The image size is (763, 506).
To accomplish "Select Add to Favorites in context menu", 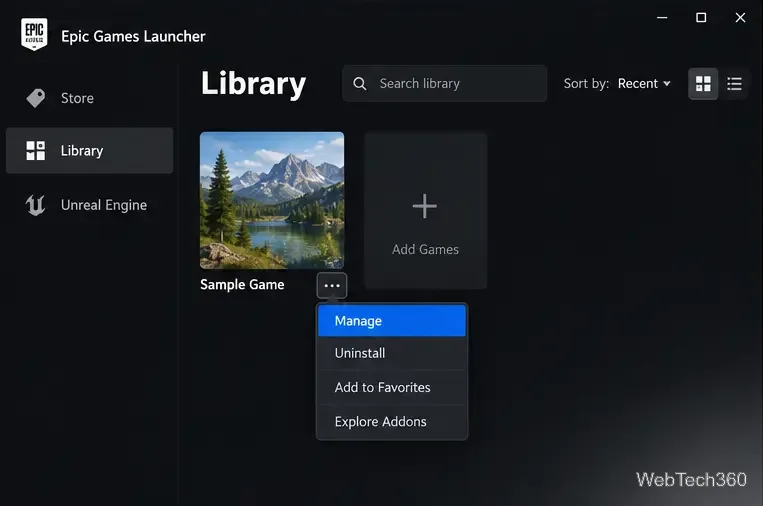I will tap(392, 387).
